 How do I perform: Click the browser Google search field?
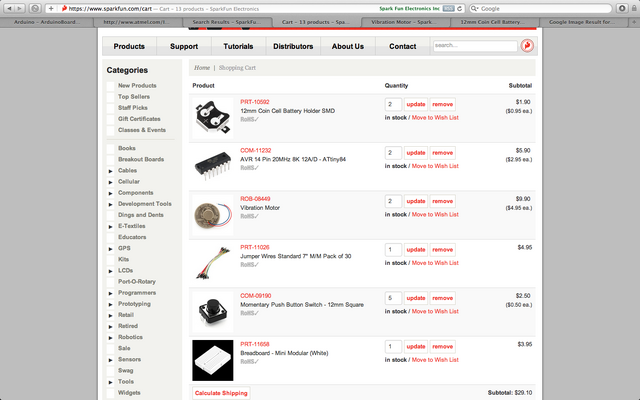(x=540, y=9)
